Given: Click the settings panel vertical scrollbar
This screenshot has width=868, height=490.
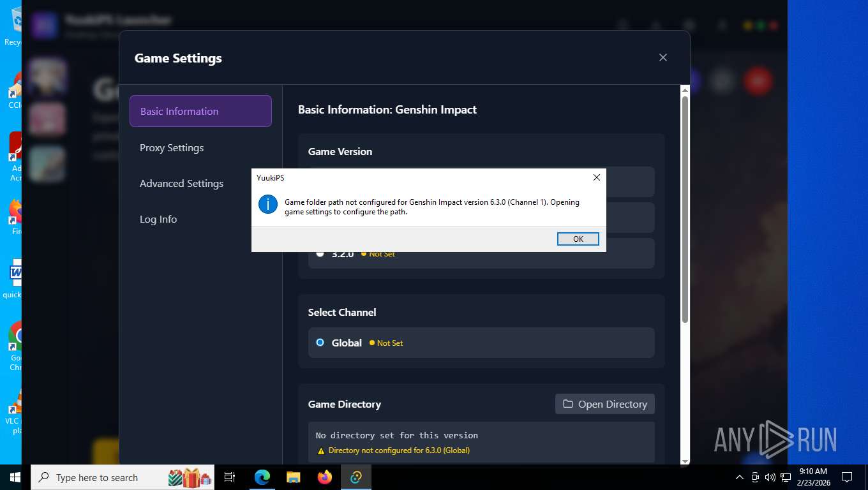Looking at the screenshot, I should 685,209.
